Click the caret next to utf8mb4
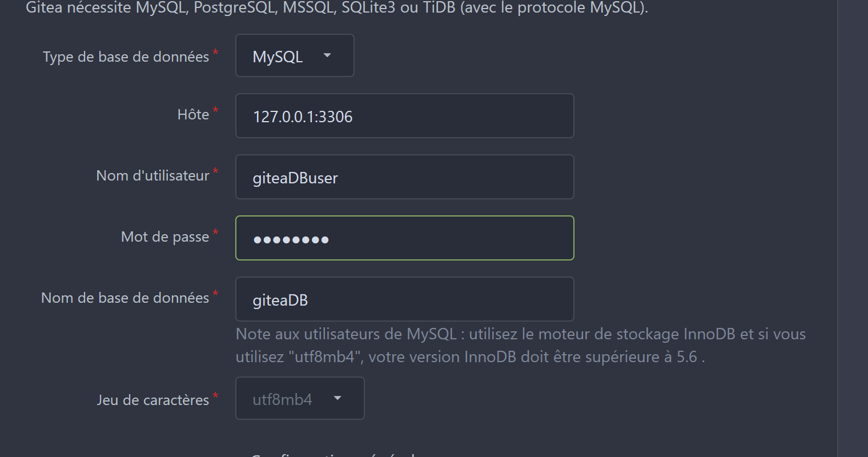Viewport: 868px width, 457px height. tap(337, 398)
